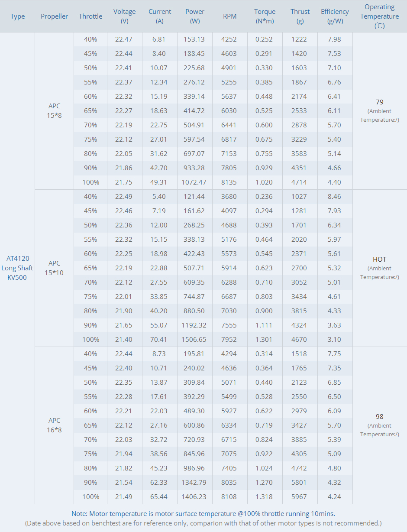407x532 pixels.
Task: Click the Propeller column header
Action: (x=55, y=16)
